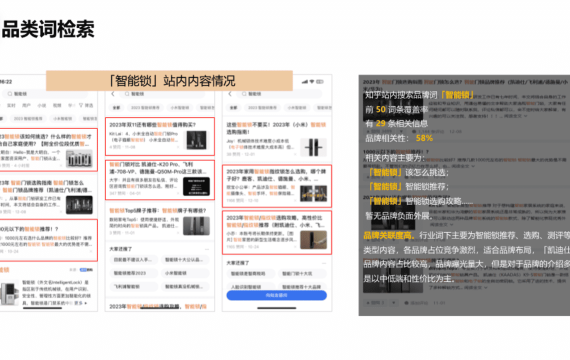Select the 全部 chip in the middle phone

coord(116,108)
